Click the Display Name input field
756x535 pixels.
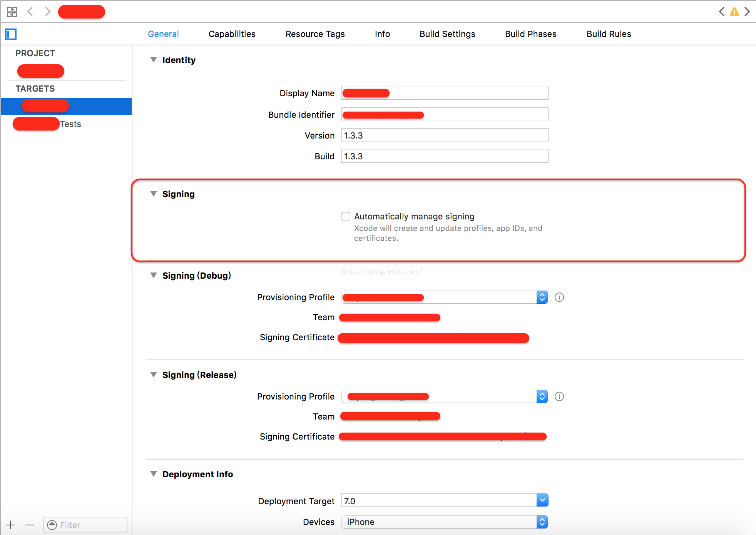445,93
